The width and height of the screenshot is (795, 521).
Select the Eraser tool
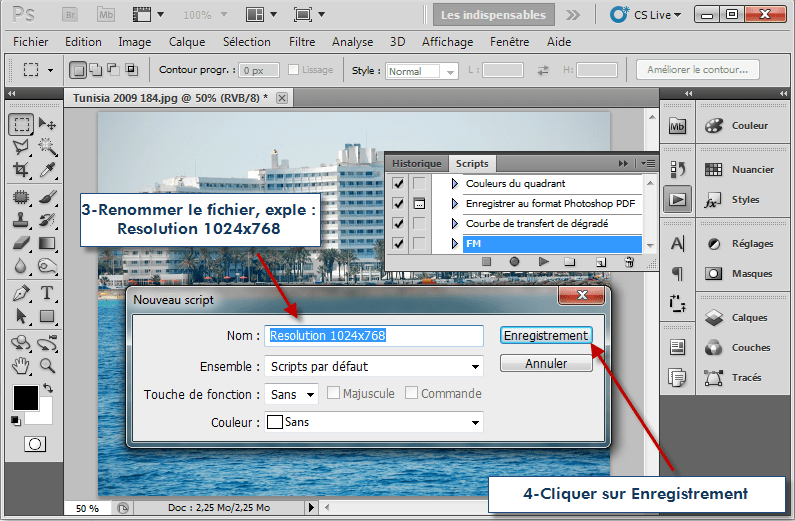21,243
